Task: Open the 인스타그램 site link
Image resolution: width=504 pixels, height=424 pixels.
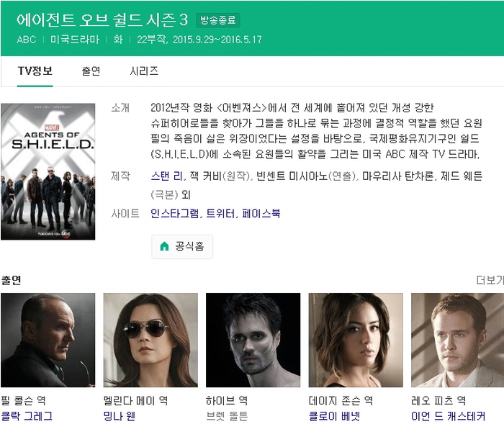Action: click(174, 214)
